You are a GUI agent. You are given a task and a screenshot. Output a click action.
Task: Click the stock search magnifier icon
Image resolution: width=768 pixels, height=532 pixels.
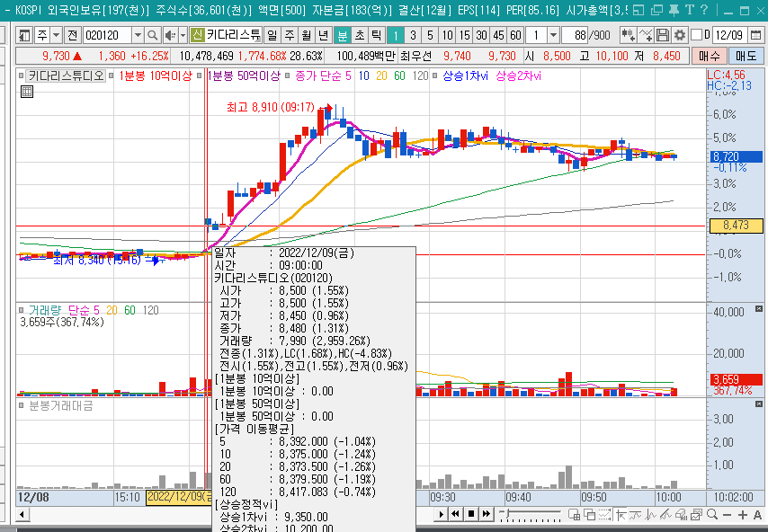(153, 35)
